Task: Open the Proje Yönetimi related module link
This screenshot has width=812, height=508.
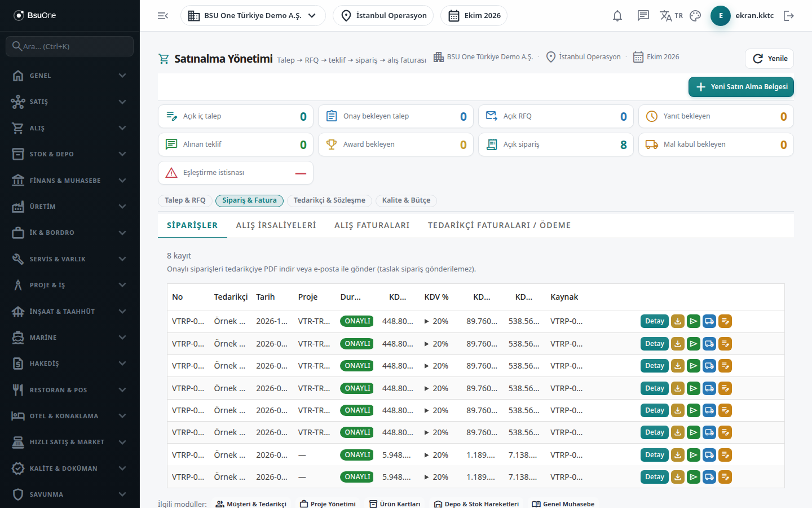Action: coord(328,504)
